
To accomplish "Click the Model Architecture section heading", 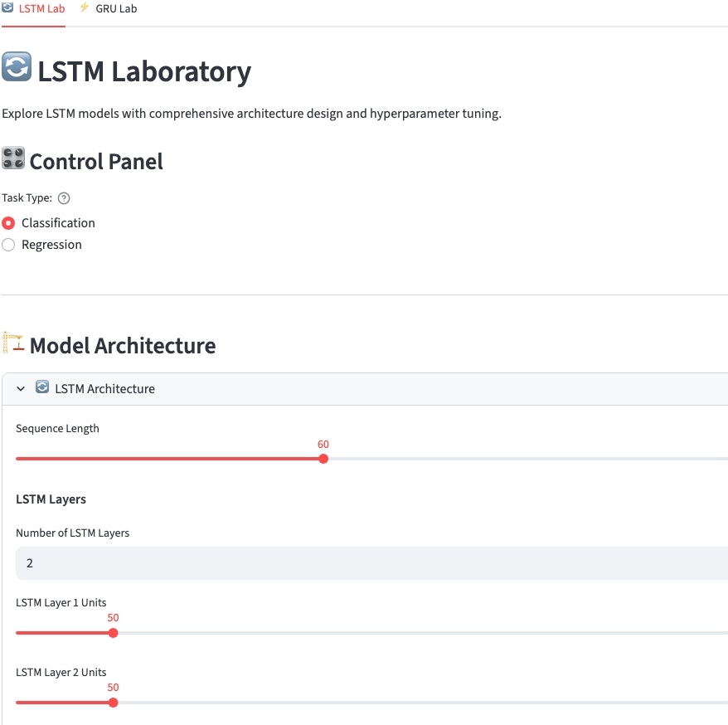I will (123, 345).
